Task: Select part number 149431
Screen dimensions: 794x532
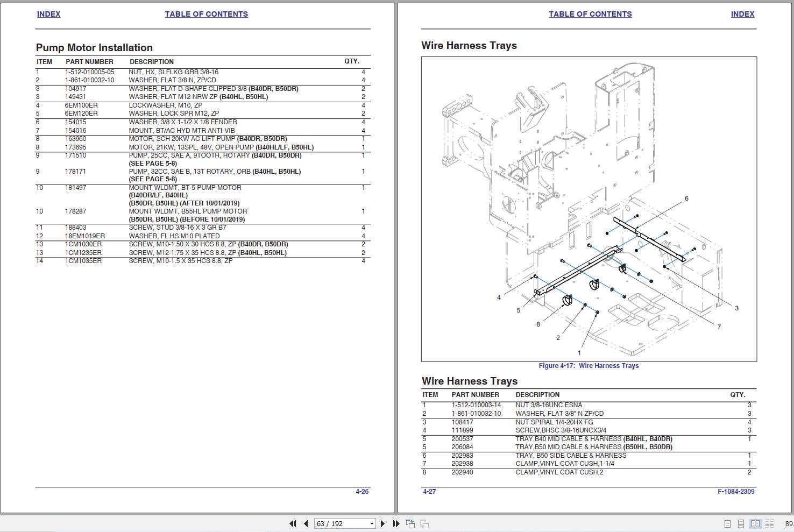Action: coord(75,97)
